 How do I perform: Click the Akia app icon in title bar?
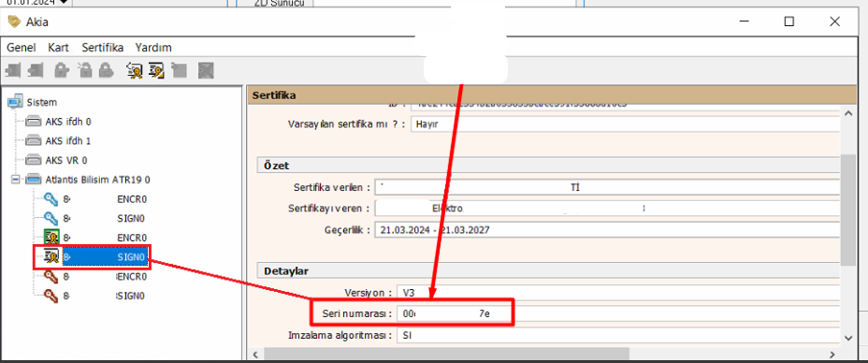click(x=14, y=22)
